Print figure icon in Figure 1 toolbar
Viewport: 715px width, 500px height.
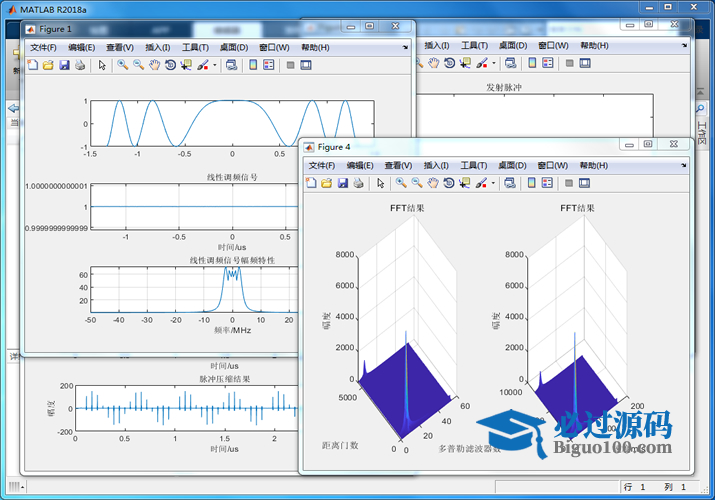tap(80, 65)
